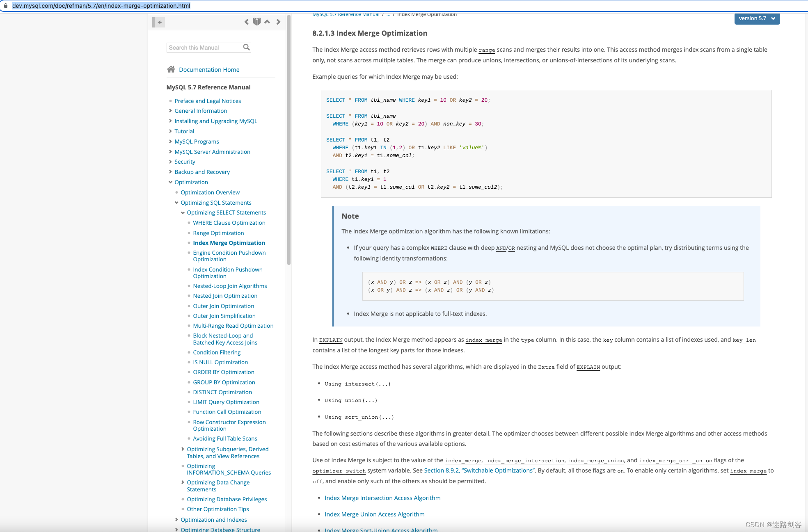
Task: Select the URL in the address bar
Action: 101,6
